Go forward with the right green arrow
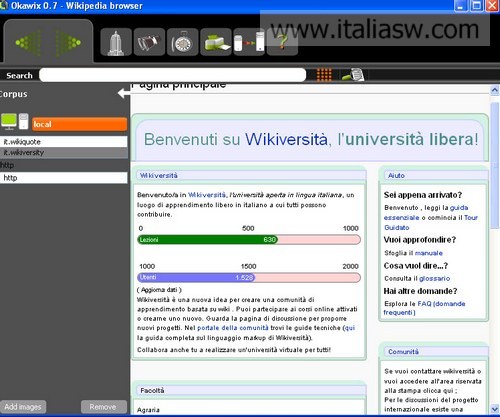The image size is (500, 417). click(68, 43)
